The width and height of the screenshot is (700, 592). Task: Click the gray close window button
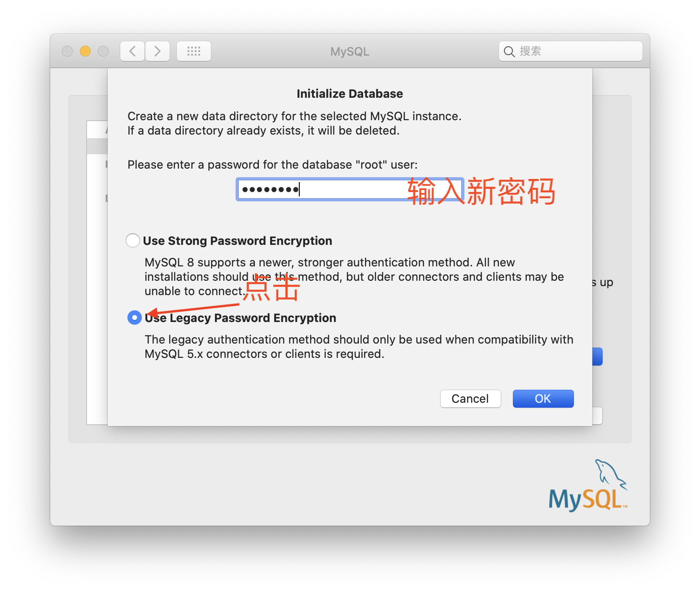[67, 51]
